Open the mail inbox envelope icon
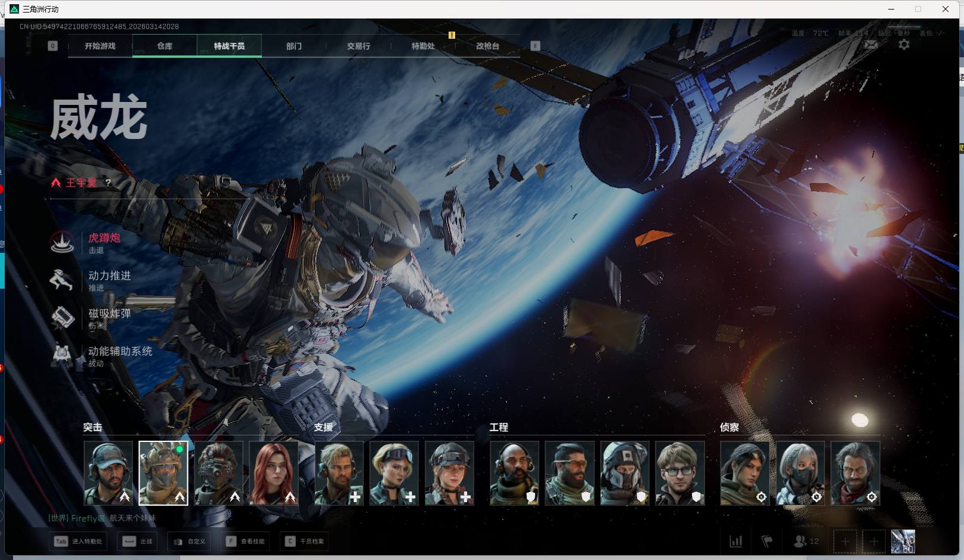The image size is (964, 560). 871,44
